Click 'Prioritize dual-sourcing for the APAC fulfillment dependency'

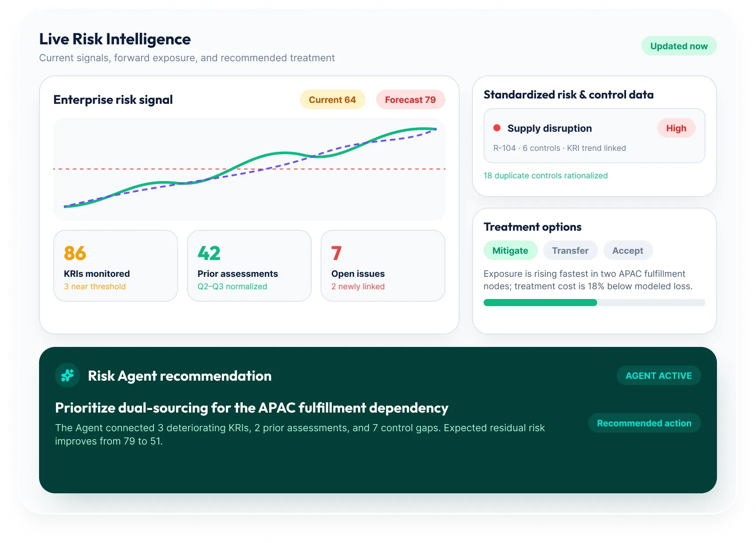[252, 408]
